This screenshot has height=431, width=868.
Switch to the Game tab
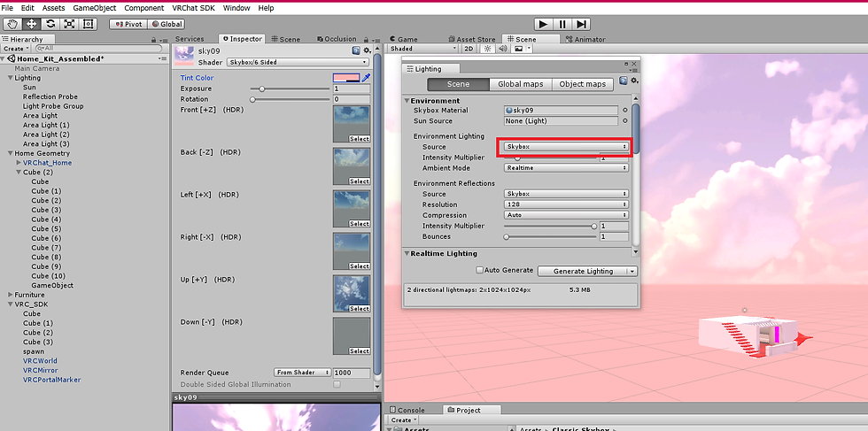click(x=404, y=39)
